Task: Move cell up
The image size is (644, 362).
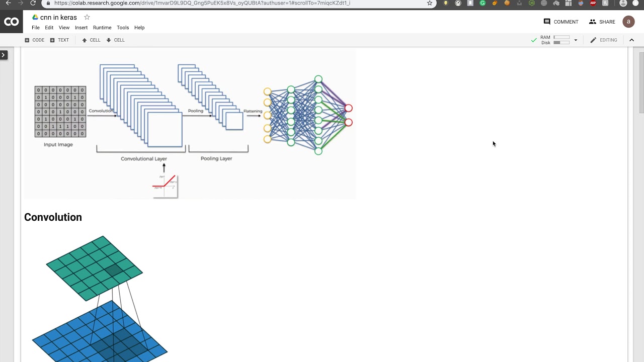Action: tap(91, 40)
